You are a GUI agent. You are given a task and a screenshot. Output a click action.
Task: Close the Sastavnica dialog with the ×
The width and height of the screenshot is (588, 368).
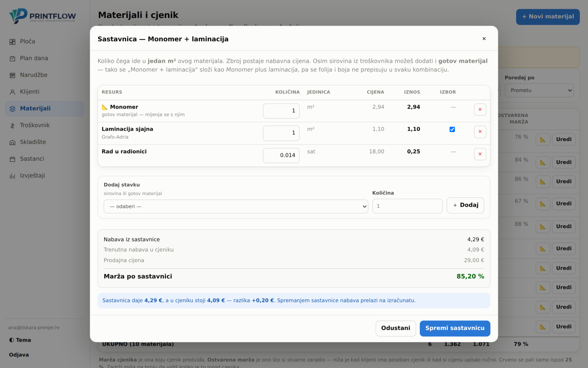click(x=484, y=39)
